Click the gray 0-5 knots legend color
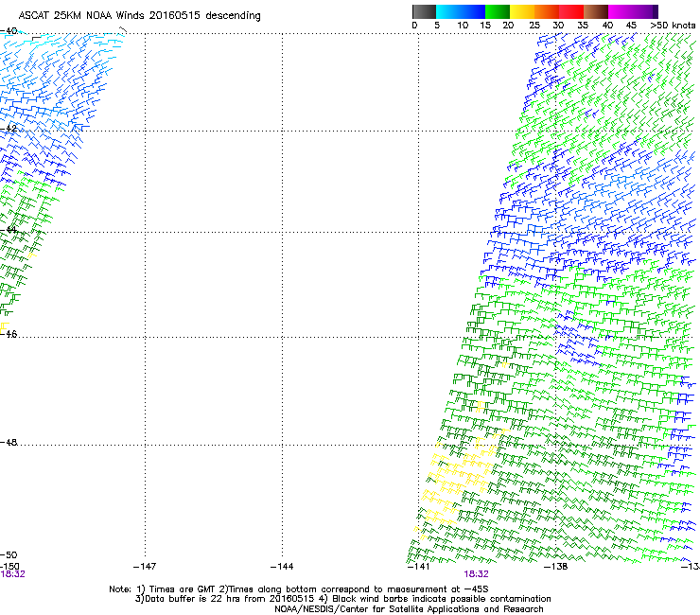 click(x=424, y=11)
